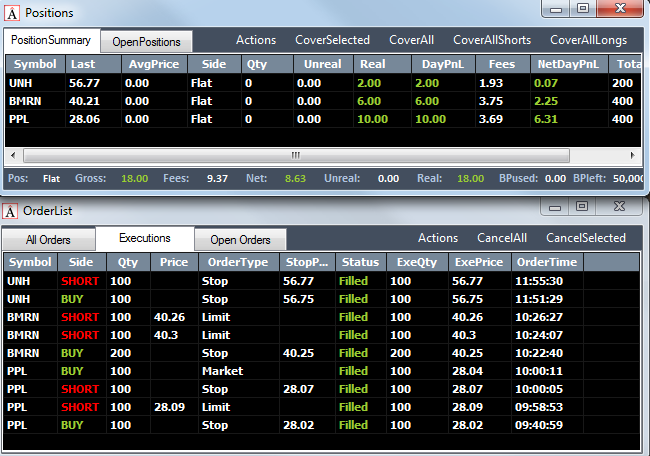This screenshot has height=456, width=650.
Task: Open the All Orders tab
Action: coord(48,240)
